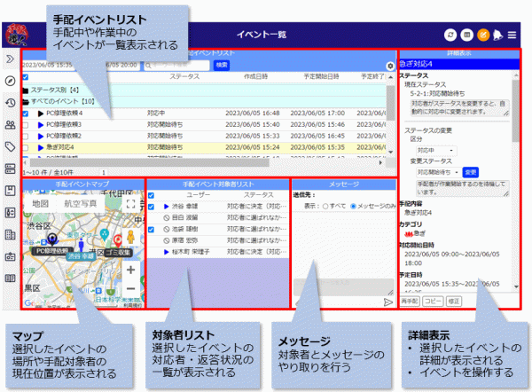Click the 変更 button in details
Image resolution: width=532 pixels, height=392 pixels.
pos(471,171)
